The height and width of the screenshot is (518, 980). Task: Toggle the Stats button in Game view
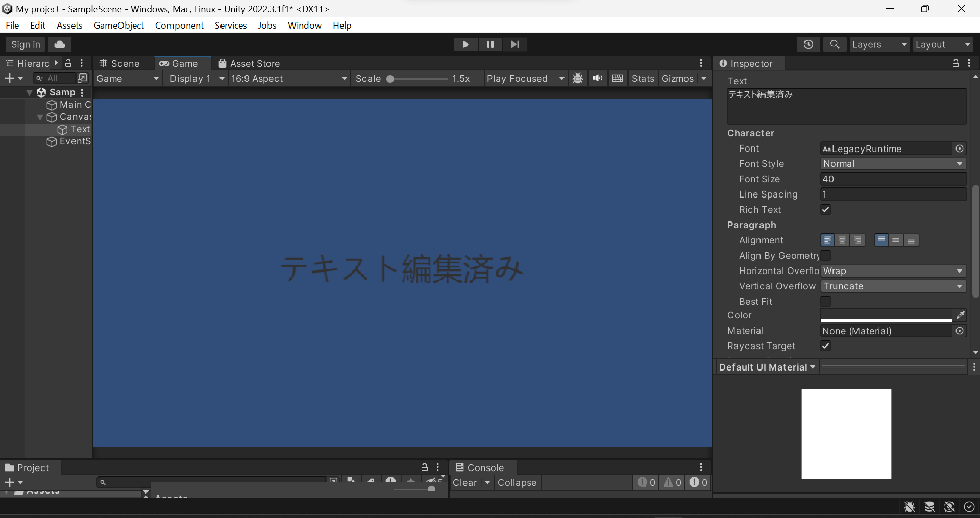pos(643,78)
